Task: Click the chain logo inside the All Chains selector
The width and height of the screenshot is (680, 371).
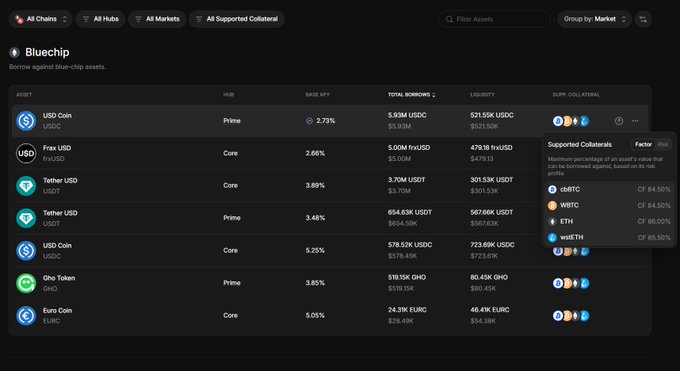Action: pos(19,19)
